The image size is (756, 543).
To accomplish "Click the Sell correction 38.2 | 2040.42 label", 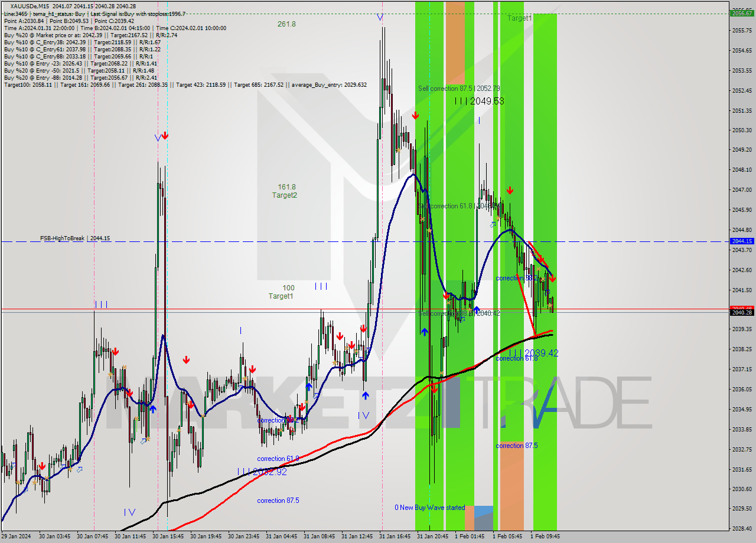I will pos(459,313).
